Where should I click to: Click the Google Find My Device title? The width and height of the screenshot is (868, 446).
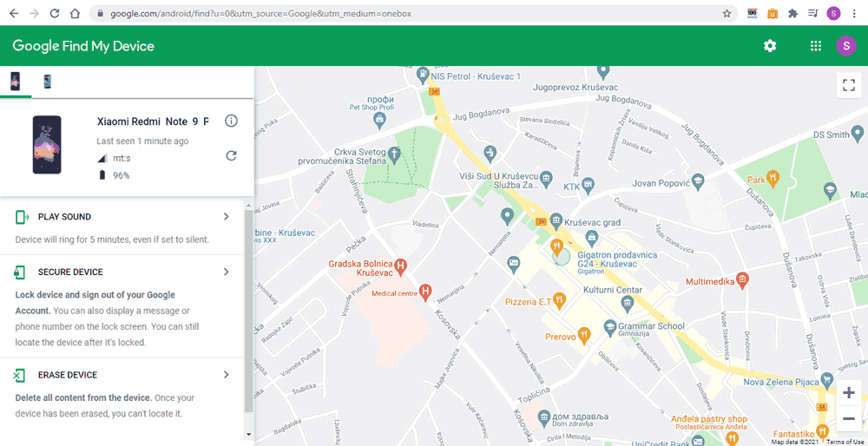pyautogui.click(x=83, y=46)
